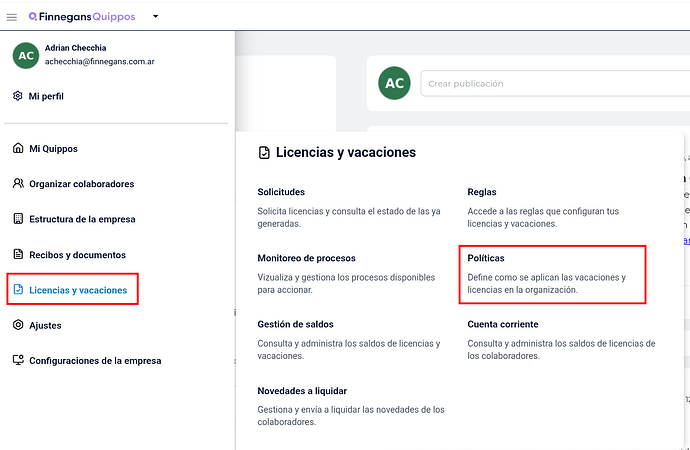Go to Monitoreo de procesos
The height and width of the screenshot is (450, 690).
point(306,258)
